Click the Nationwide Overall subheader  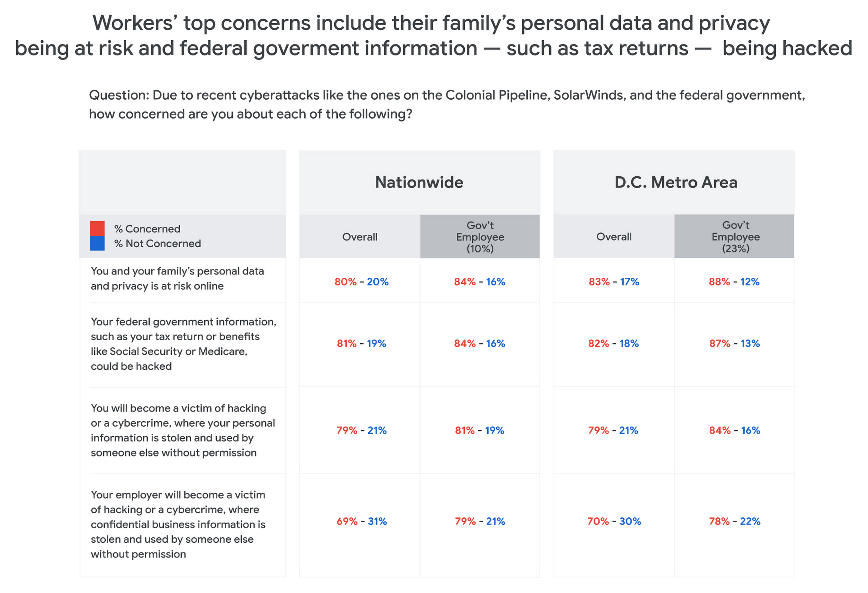[360, 237]
